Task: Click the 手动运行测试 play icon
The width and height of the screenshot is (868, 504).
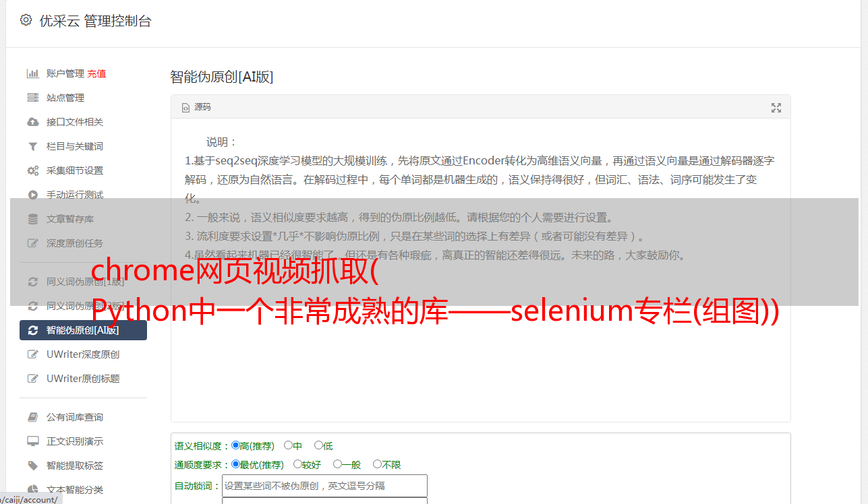Action: tap(32, 195)
